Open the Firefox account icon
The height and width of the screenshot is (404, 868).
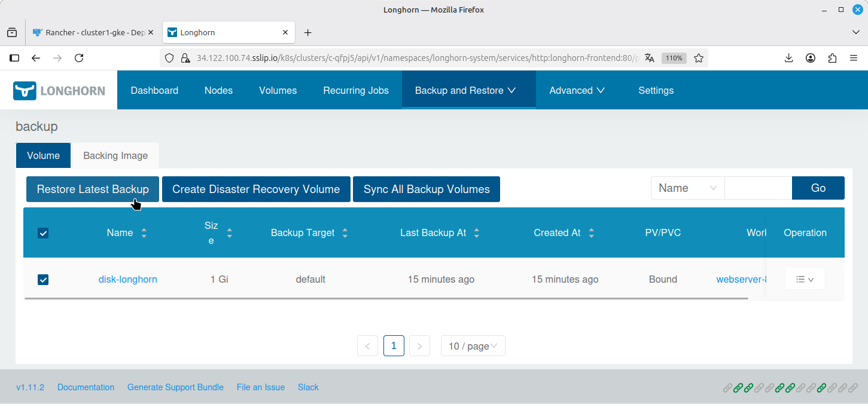(811, 58)
